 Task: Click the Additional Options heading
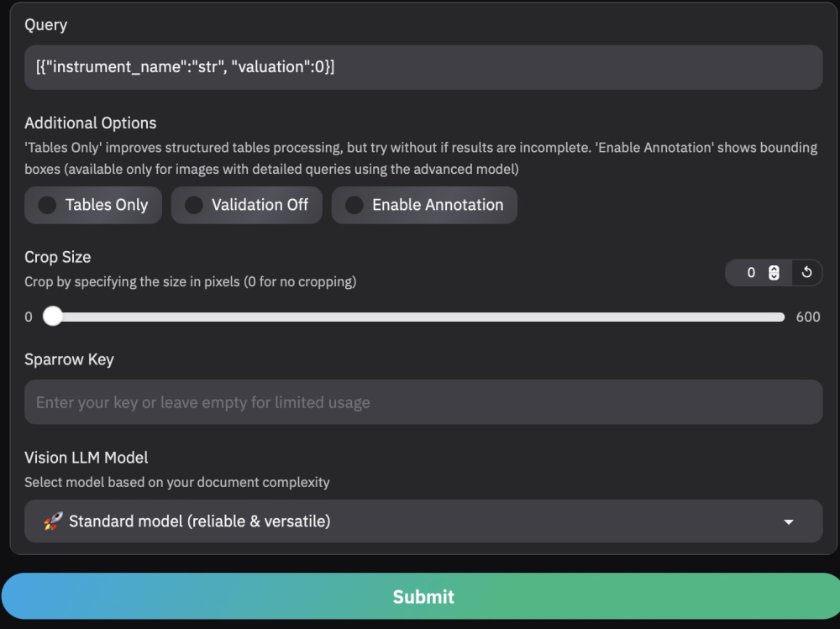click(x=91, y=123)
